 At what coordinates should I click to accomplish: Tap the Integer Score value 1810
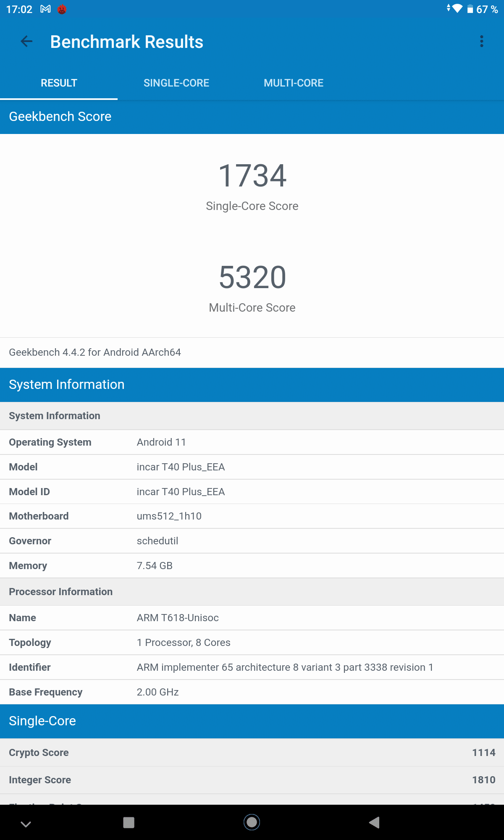point(484,780)
